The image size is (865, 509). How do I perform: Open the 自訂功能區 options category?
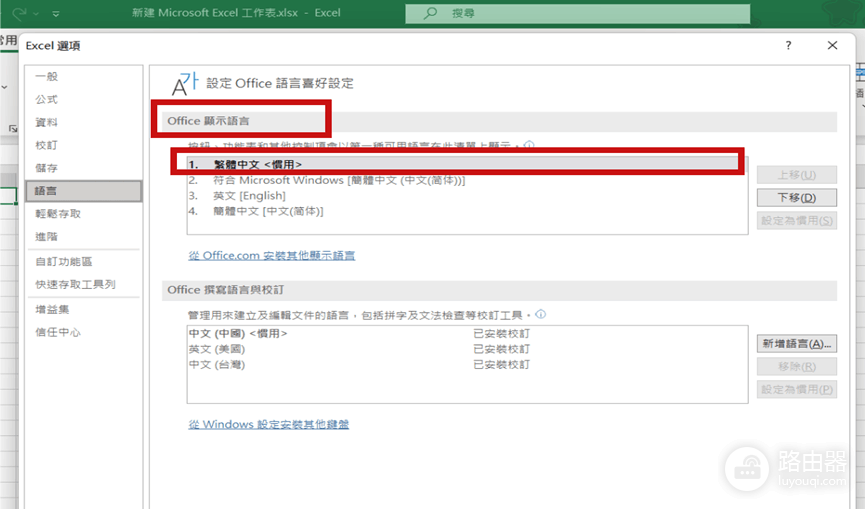click(x=64, y=261)
